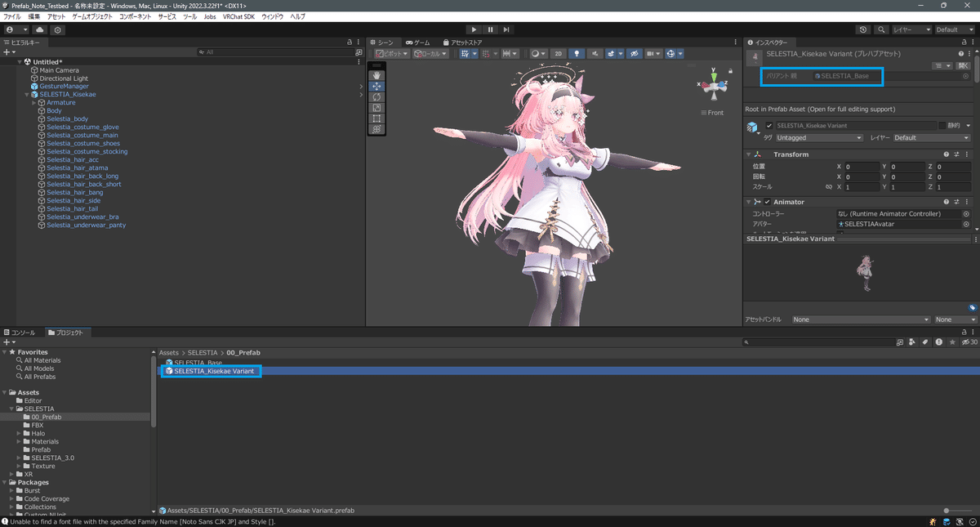
Task: Expand the Armature item in the Hierarchy
Action: [35, 102]
